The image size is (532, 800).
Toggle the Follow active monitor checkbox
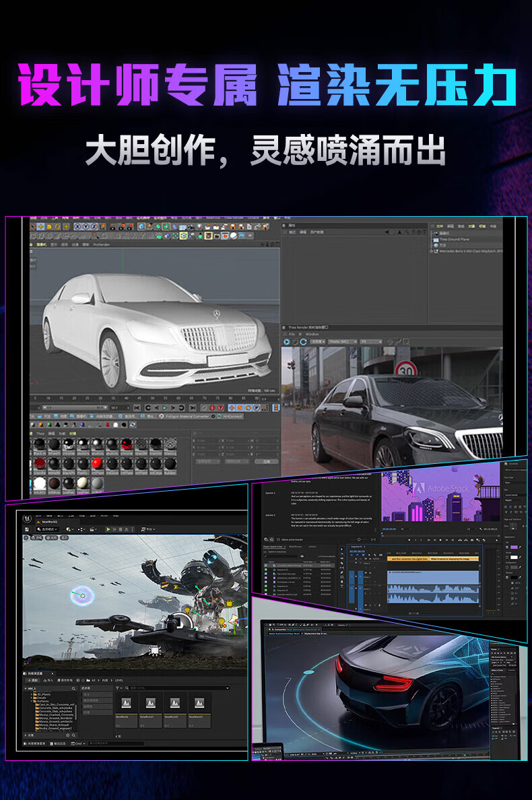click(278, 540)
